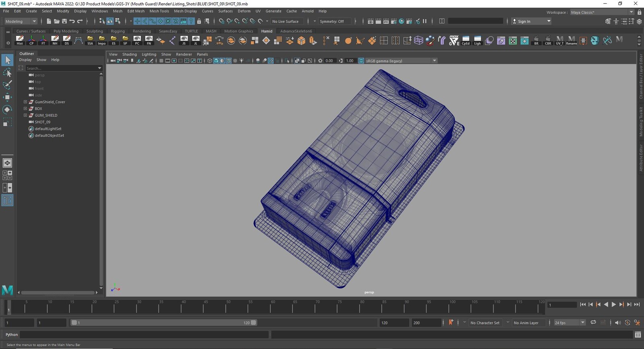Click the No Live Surface field
The image size is (644, 349).
pos(287,21)
